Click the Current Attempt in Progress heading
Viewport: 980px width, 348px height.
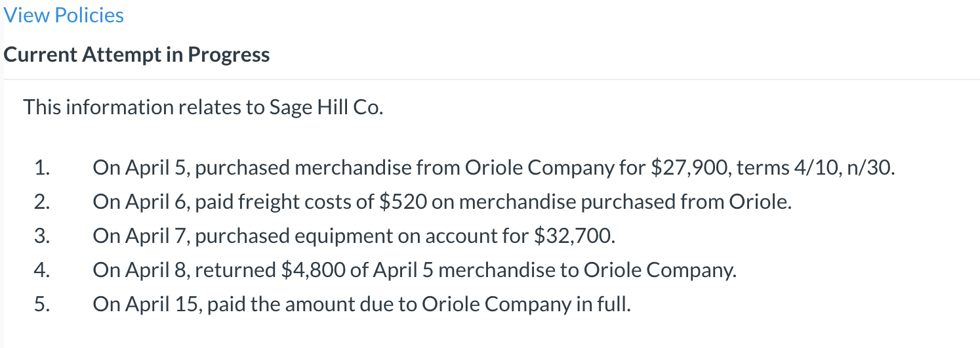coord(136,54)
